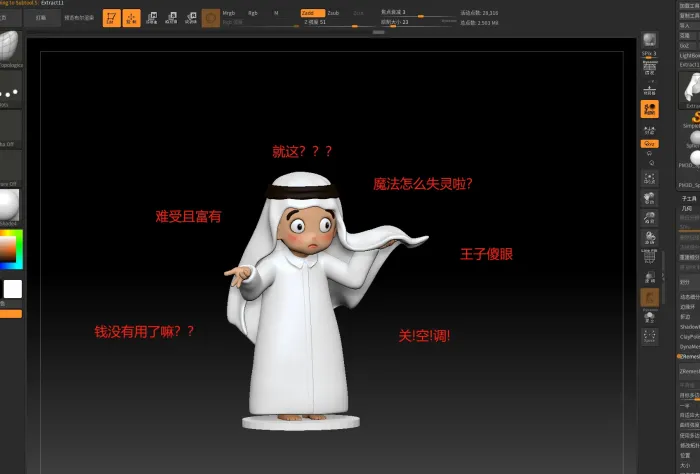
Task: Click the GoZ button
Action: coord(689,46)
